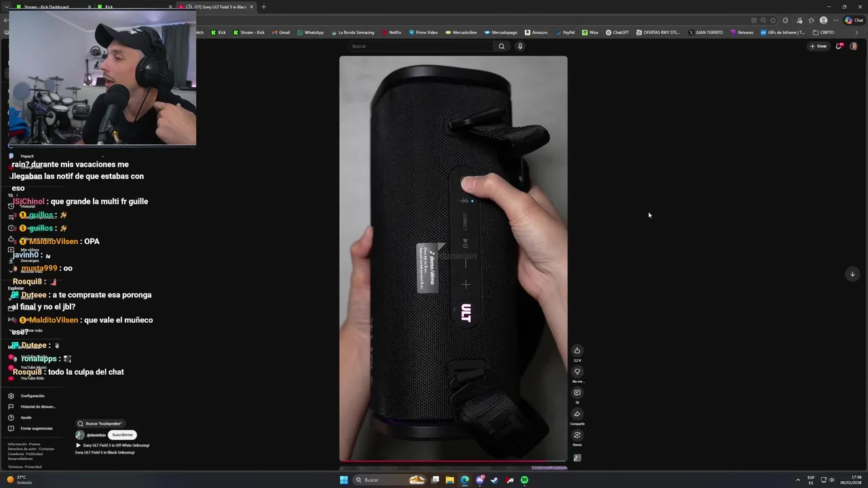
Task: Open Spotify from the taskbar
Action: 524,480
